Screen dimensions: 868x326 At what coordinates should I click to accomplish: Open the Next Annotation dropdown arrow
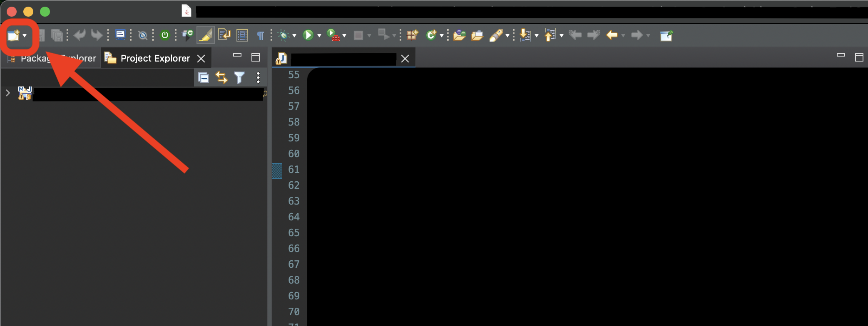537,36
